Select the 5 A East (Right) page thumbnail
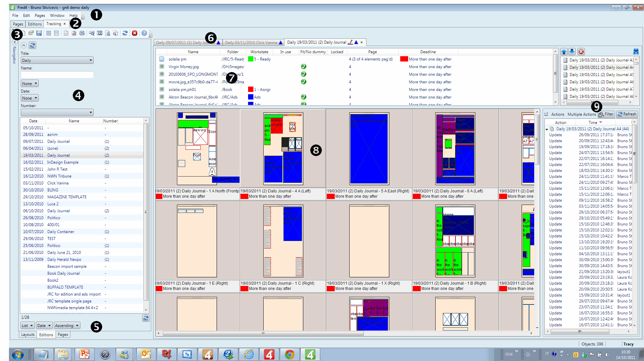 [369, 148]
